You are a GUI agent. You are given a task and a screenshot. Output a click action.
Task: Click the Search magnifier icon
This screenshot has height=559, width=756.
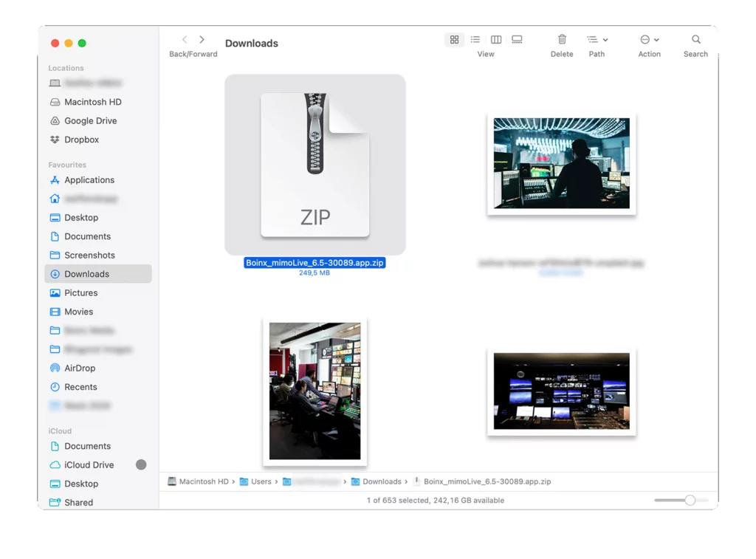click(695, 39)
